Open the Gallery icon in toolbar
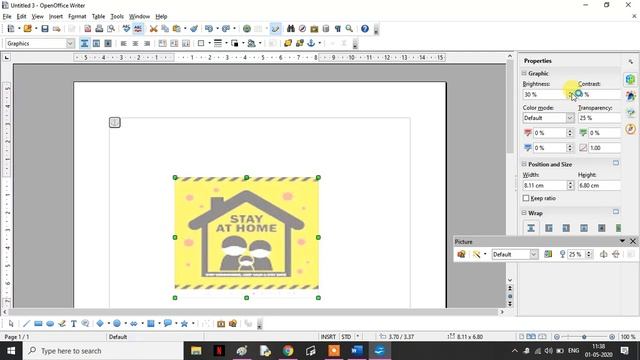The image size is (640, 360). pyautogui.click(x=314, y=29)
